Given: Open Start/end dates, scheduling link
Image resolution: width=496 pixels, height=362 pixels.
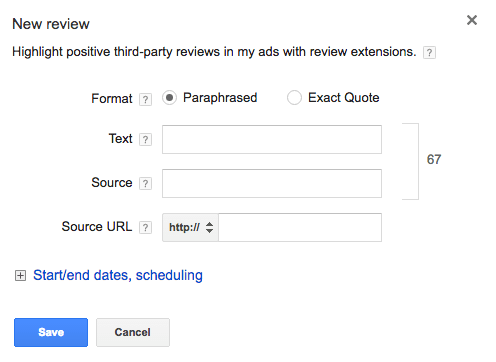Looking at the screenshot, I should (118, 275).
